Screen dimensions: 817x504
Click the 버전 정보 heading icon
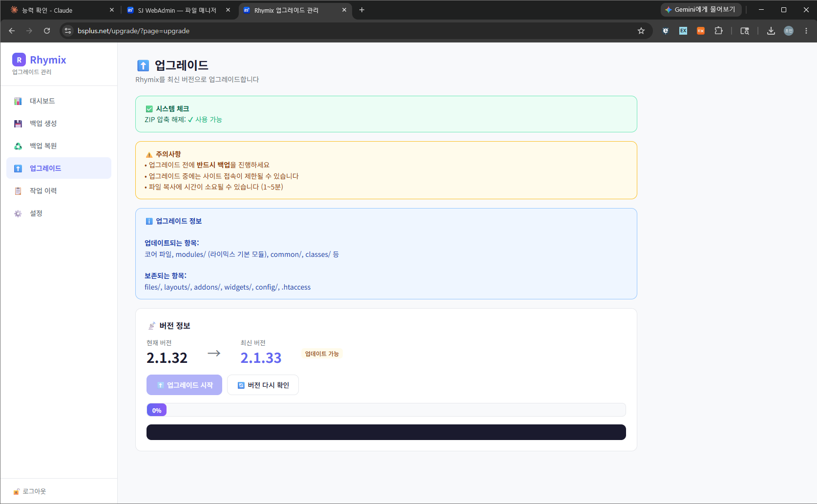click(x=152, y=326)
